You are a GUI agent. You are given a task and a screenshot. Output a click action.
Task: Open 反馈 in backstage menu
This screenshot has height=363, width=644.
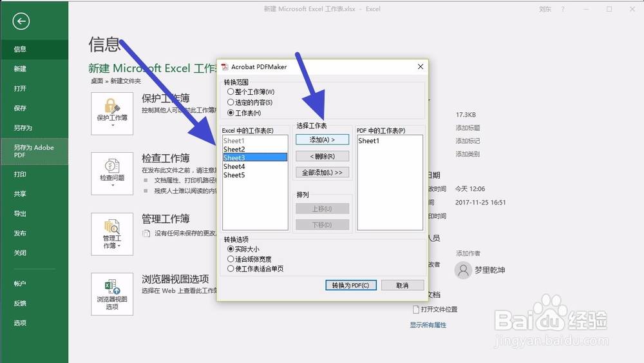[x=35, y=304]
